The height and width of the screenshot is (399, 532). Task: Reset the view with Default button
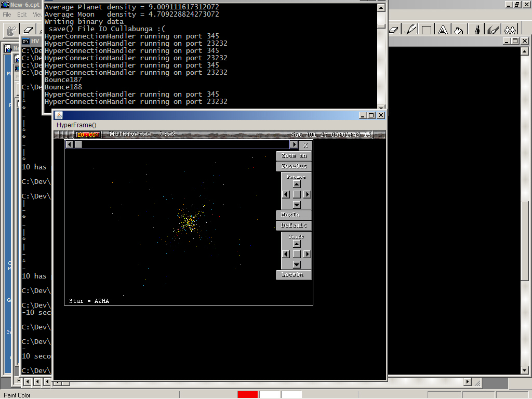tap(294, 225)
